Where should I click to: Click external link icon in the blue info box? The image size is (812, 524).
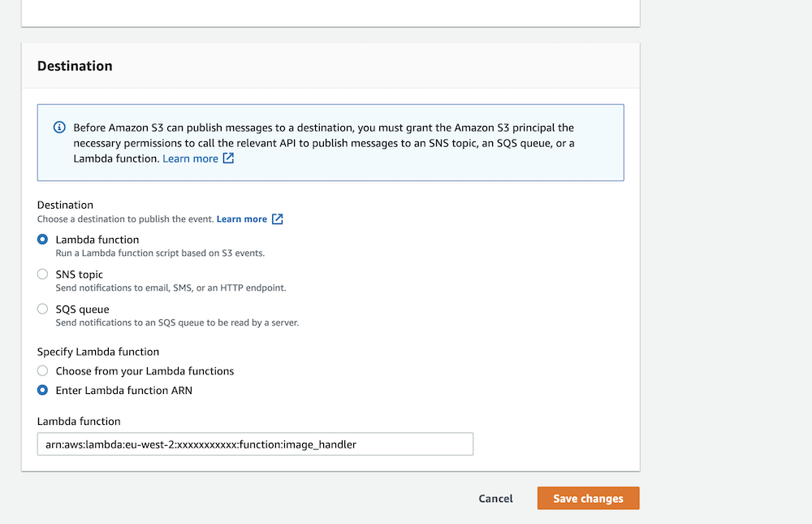(x=228, y=158)
